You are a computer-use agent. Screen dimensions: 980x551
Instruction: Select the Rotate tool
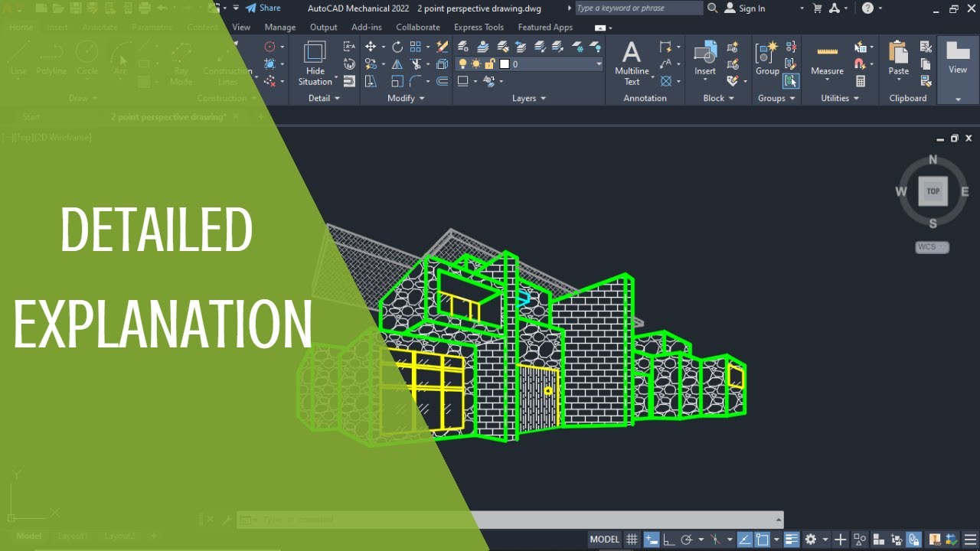397,47
